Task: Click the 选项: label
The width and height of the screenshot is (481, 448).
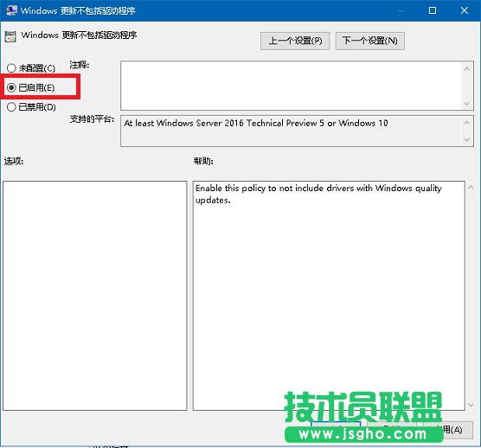Action: pyautogui.click(x=14, y=161)
